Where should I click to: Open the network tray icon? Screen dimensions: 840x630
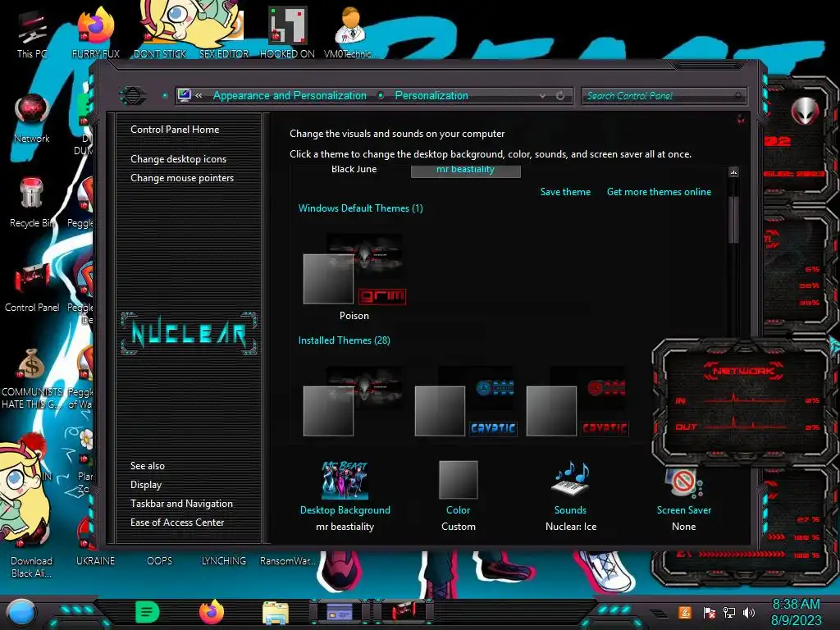point(728,612)
